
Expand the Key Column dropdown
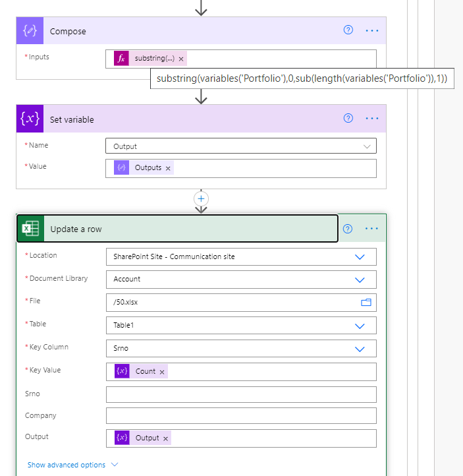tap(360, 349)
